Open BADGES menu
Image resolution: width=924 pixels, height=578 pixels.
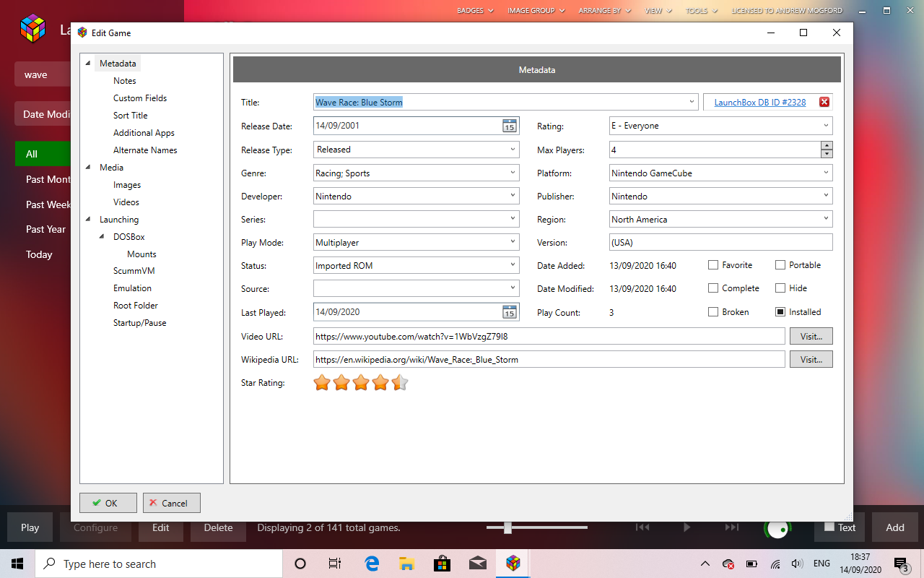(475, 11)
